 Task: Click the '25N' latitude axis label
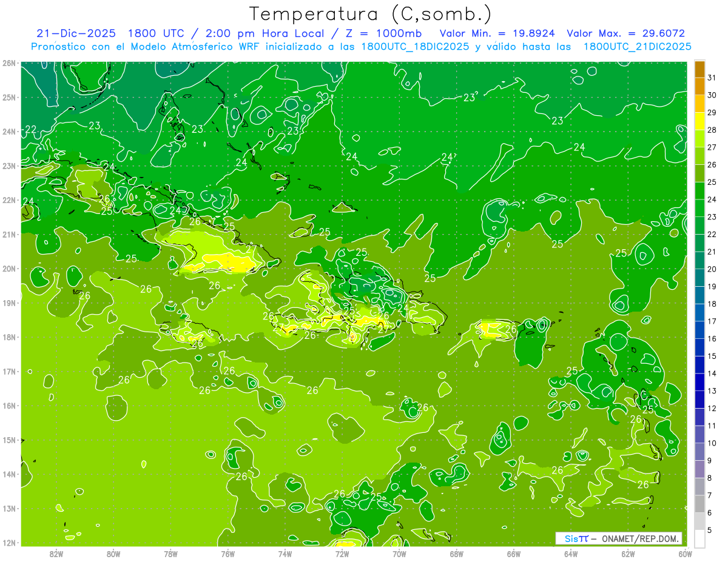(x=9, y=97)
